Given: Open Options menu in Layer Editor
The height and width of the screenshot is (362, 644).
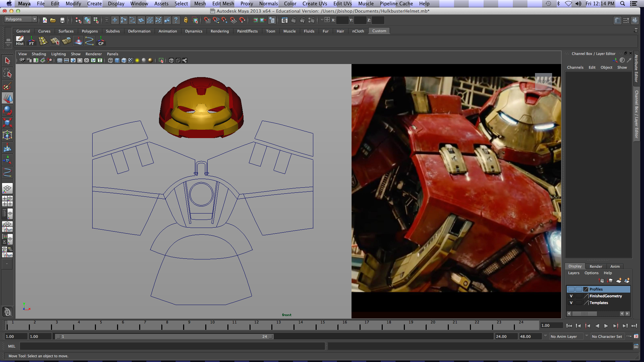Looking at the screenshot, I should pyautogui.click(x=592, y=273).
